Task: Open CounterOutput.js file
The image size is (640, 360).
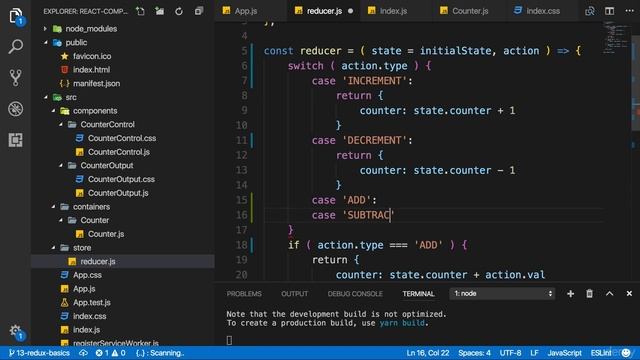Action: [x=118, y=193]
